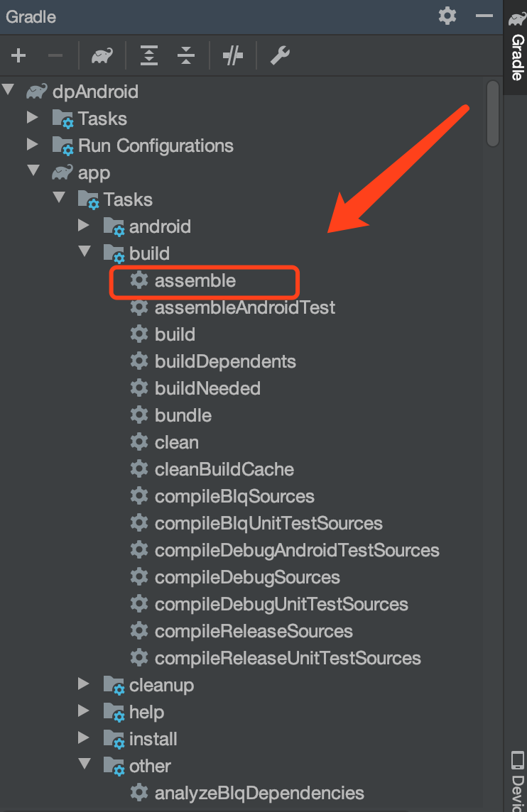Select the assembleAndroidTest task

pyautogui.click(x=244, y=307)
